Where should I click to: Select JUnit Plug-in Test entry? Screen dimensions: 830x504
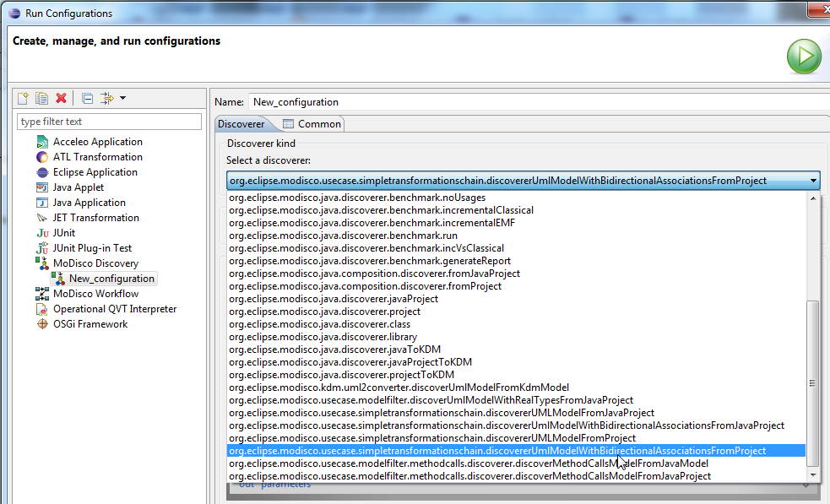(92, 248)
